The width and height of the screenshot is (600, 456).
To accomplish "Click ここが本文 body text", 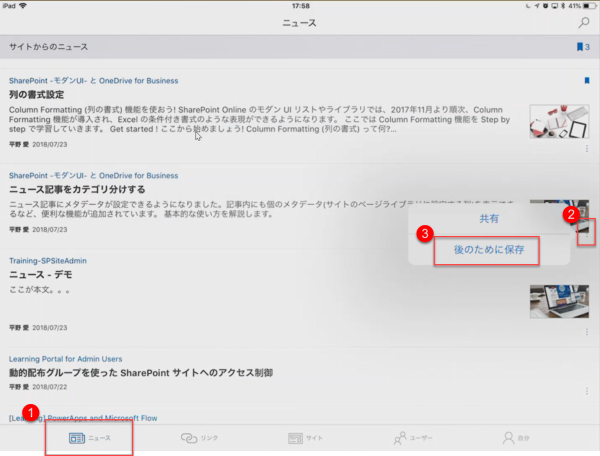I will click(39, 290).
